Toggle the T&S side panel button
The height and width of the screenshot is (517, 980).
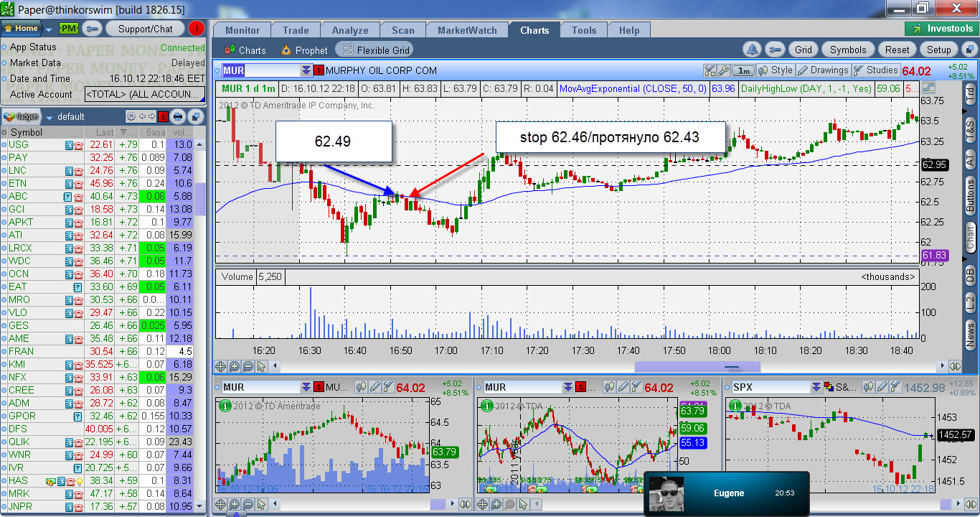coord(970,131)
